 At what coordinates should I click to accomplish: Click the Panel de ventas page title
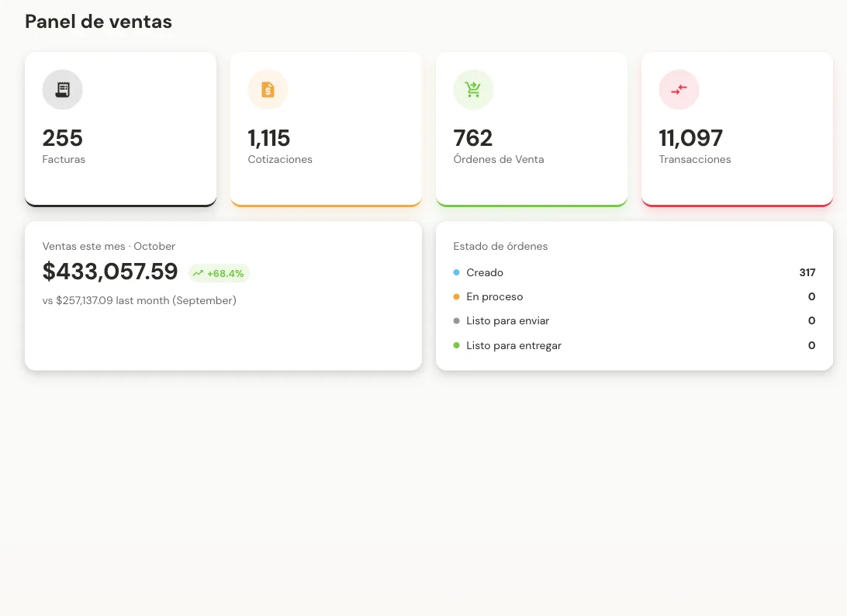(x=99, y=22)
